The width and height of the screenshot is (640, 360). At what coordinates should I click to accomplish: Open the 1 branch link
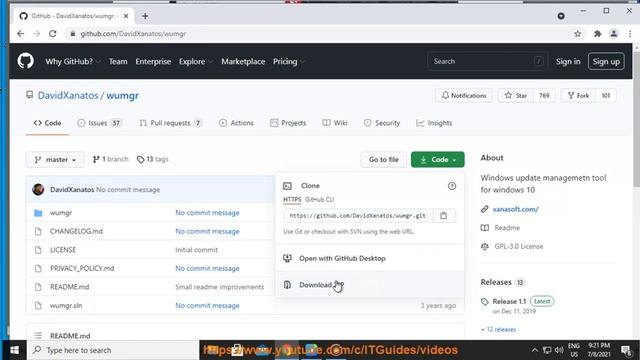tap(111, 159)
